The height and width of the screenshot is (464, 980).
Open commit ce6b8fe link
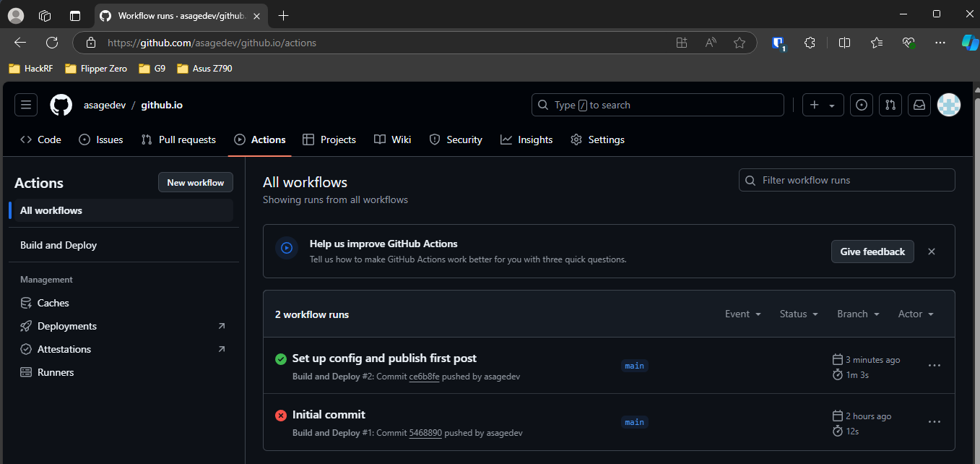[424, 377]
